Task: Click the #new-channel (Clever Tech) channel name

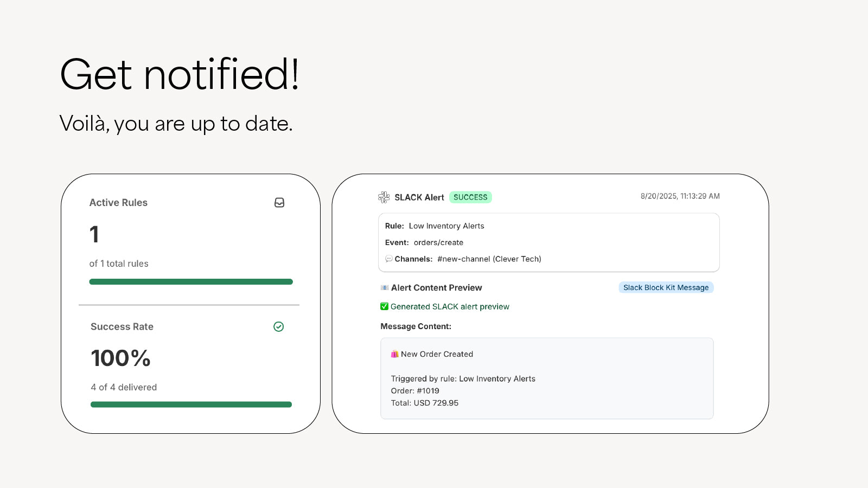Action: pyautogui.click(x=489, y=259)
